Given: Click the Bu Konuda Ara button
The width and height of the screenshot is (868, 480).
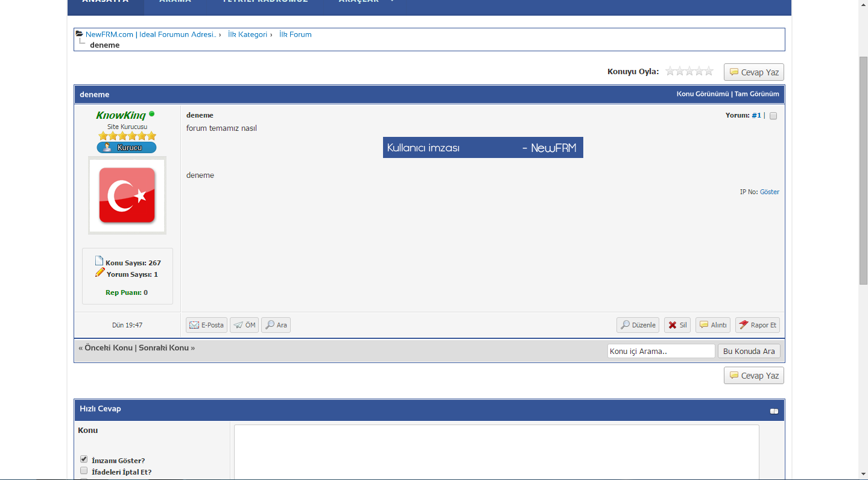Looking at the screenshot, I should (x=749, y=351).
